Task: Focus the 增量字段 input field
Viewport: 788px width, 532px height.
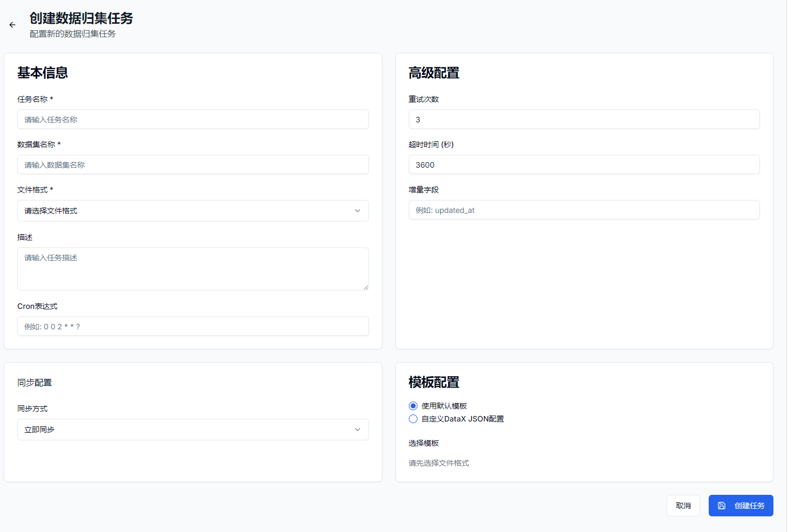Action: 584,210
